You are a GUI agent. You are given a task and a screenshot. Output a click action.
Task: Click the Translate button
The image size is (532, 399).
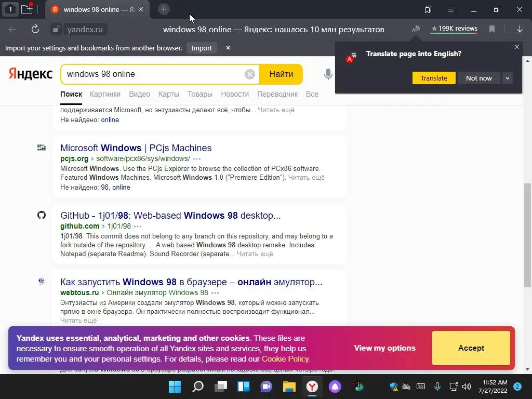click(434, 78)
